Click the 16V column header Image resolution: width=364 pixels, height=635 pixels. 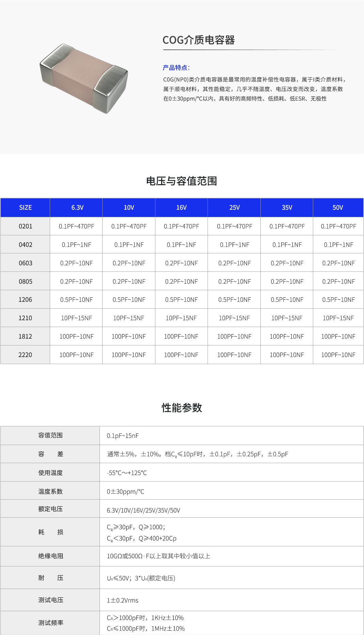[x=181, y=207]
